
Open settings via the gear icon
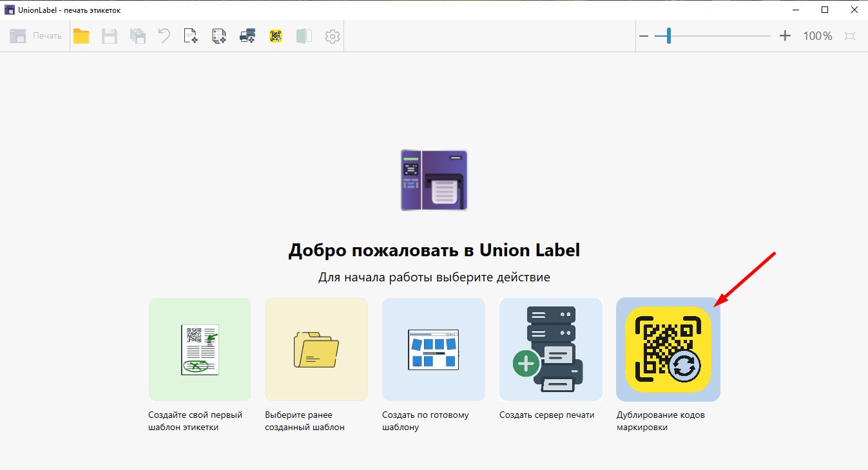(x=332, y=36)
